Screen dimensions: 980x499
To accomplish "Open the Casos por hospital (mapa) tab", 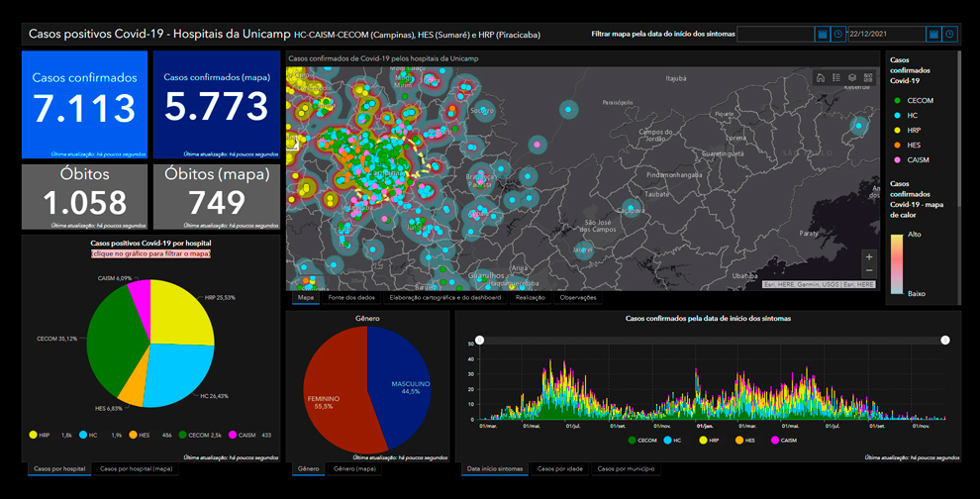I will point(136,467).
